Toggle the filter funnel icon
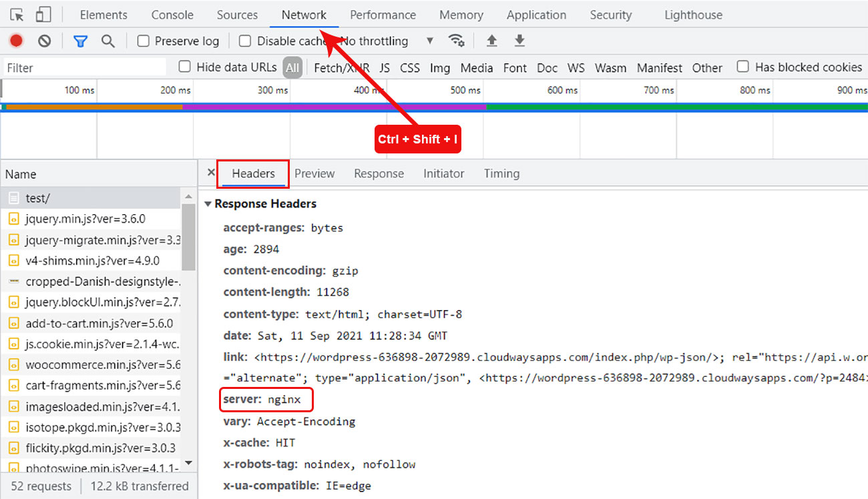 80,41
